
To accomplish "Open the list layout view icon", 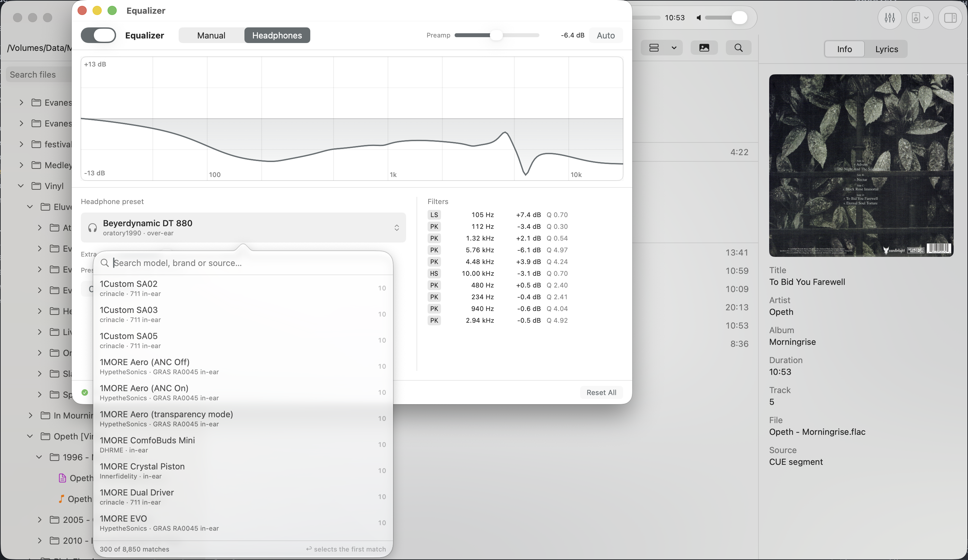I will [654, 48].
